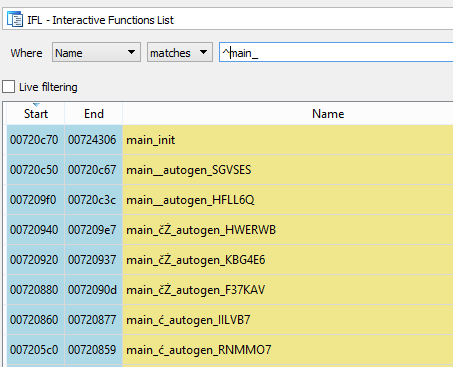Select the autogen_IILVB7 function name

coord(288,320)
